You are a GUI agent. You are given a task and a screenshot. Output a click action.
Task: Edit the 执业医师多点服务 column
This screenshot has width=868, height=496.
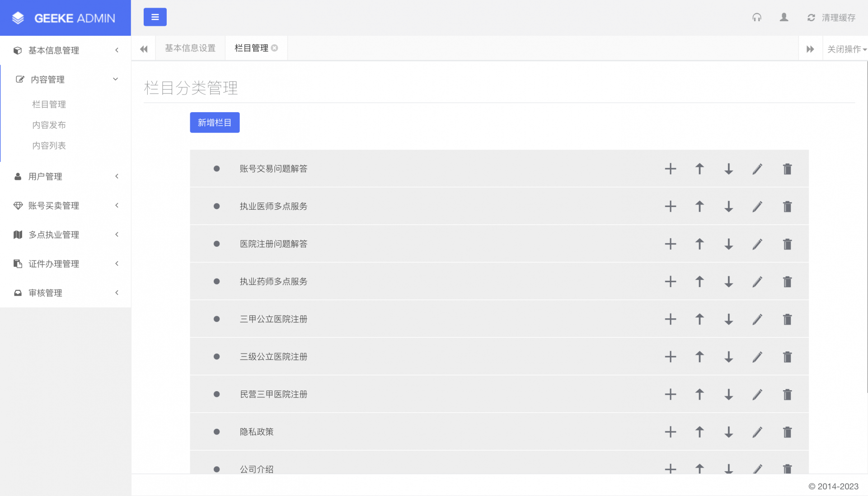758,206
